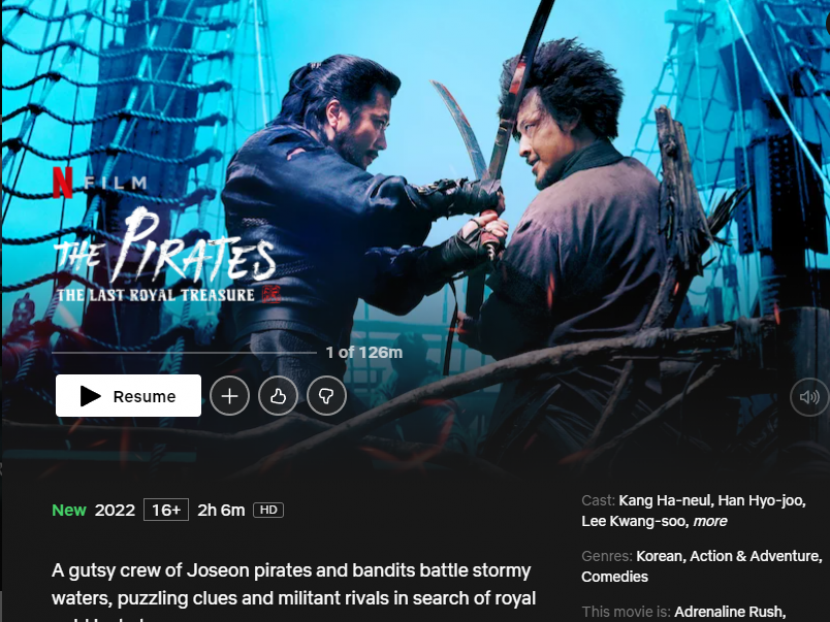Click the watch progress bar
The image size is (830, 622).
pos(184,353)
